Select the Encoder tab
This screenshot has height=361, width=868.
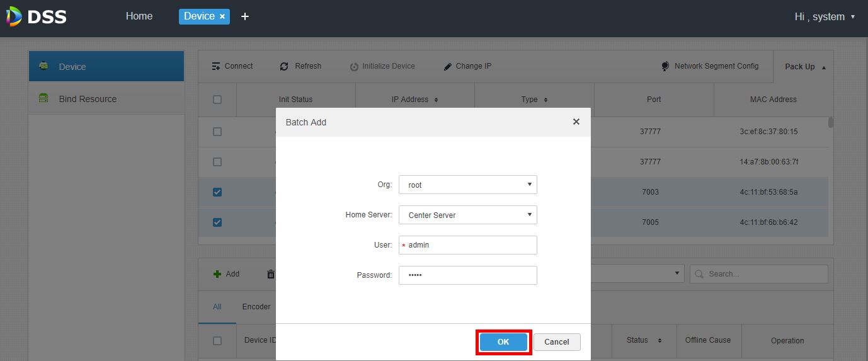point(256,307)
